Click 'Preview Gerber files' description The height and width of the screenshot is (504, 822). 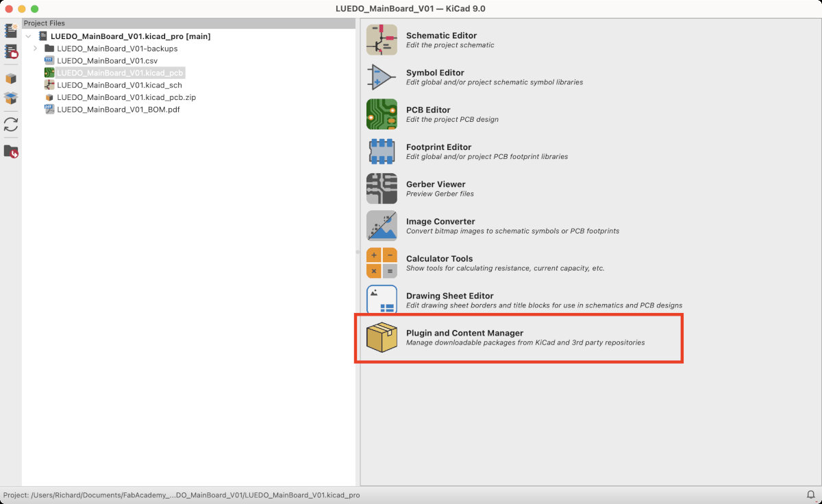pos(440,194)
